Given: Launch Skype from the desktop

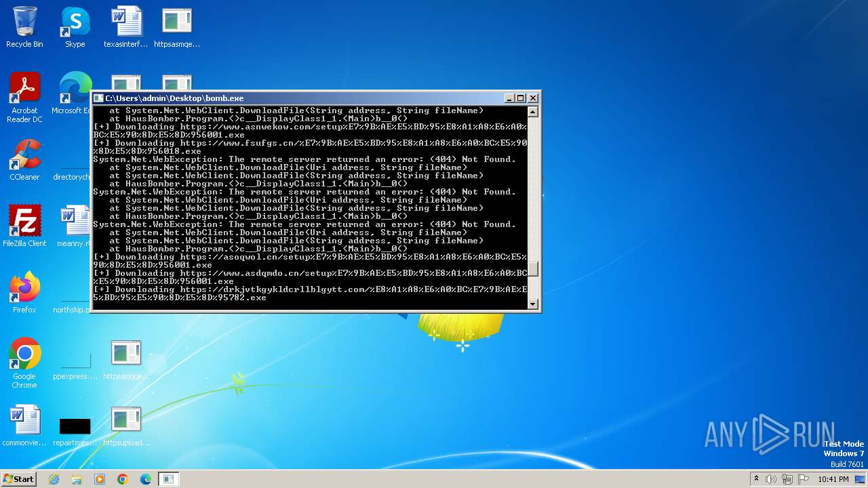Looking at the screenshot, I should (75, 27).
